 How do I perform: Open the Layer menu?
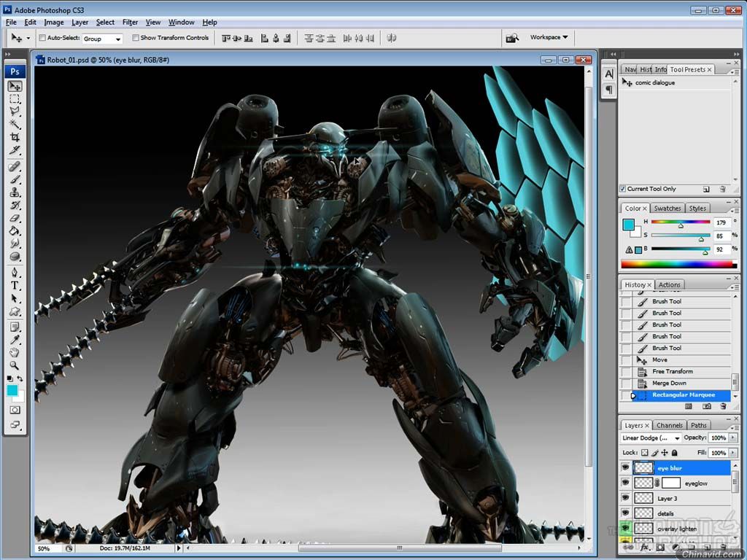coord(80,22)
